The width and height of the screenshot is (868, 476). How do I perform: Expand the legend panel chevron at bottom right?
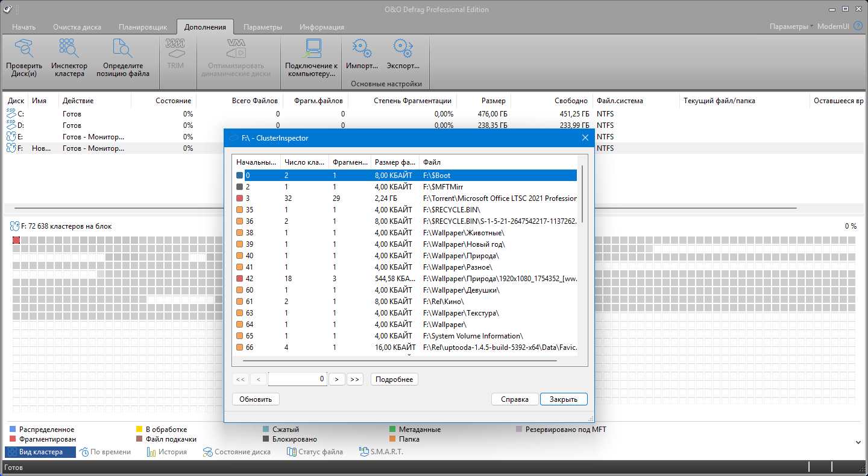[858, 442]
